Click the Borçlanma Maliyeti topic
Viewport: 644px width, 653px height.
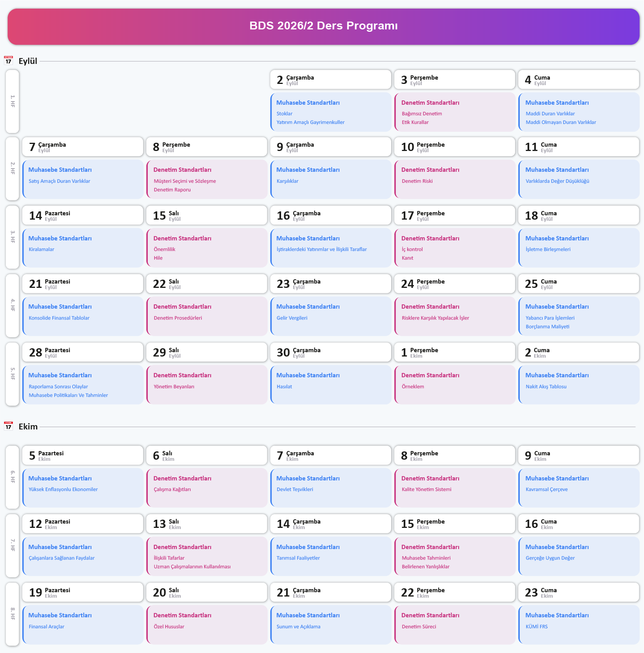[547, 327]
